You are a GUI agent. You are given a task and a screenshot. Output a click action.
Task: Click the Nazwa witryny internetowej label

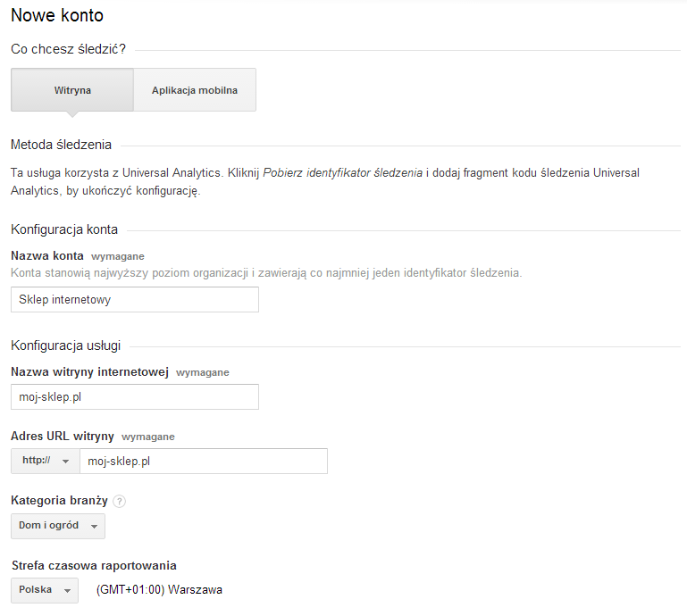coord(90,372)
